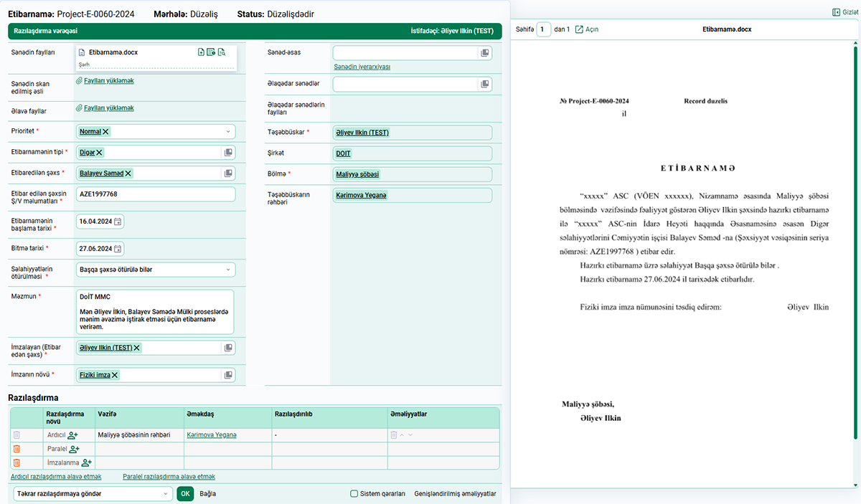Viewport: 861px width, 504px height.
Task: Delete the İmzalanma approval row
Action: (x=17, y=463)
